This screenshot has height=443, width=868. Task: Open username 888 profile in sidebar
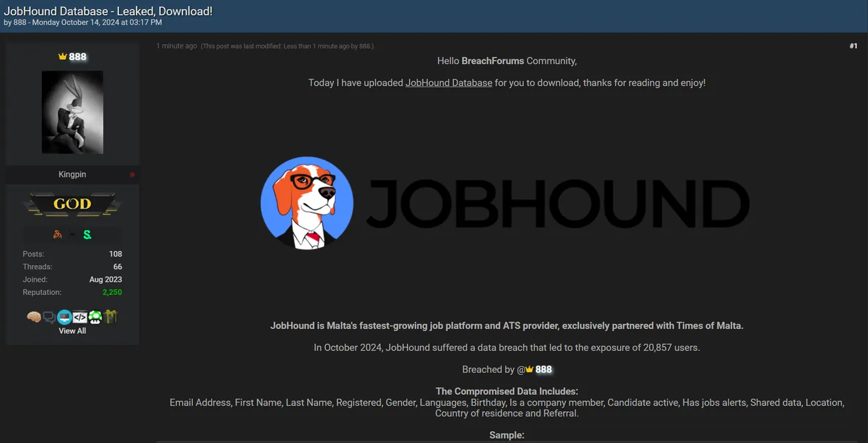(x=78, y=57)
